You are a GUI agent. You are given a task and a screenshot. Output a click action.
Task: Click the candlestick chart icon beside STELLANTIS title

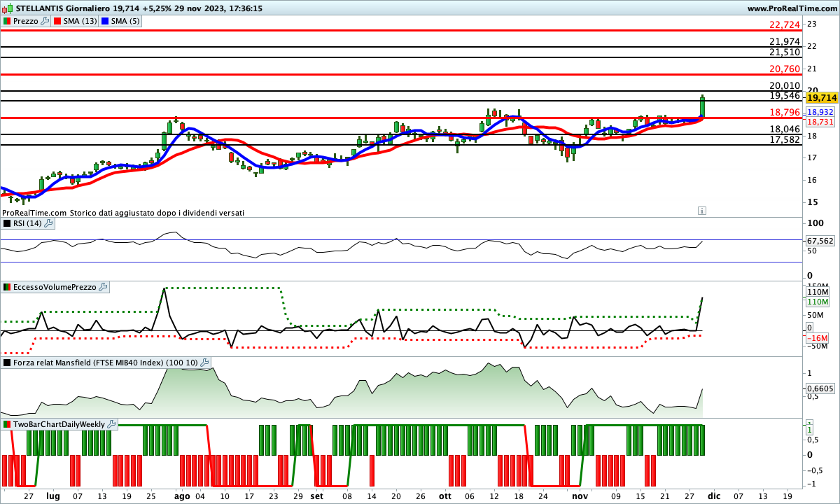(8, 8)
